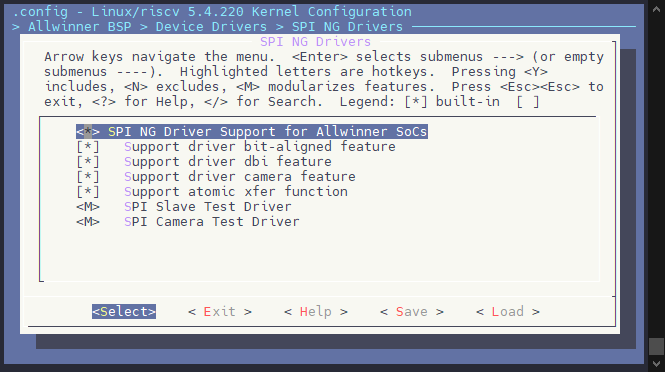The width and height of the screenshot is (665, 372).
Task: Click Device Drivers in breadcrumb path
Action: pyautogui.click(x=211, y=27)
